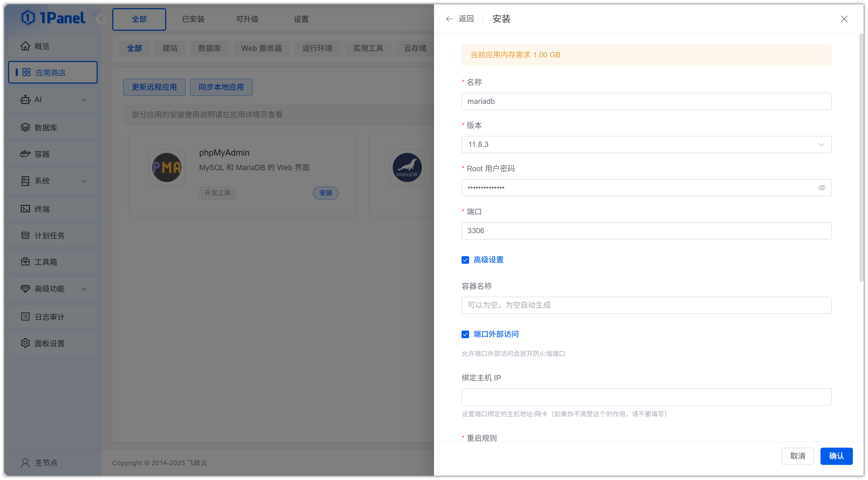Click the 取消 button
This screenshot has height=480, width=868.
[x=797, y=456]
